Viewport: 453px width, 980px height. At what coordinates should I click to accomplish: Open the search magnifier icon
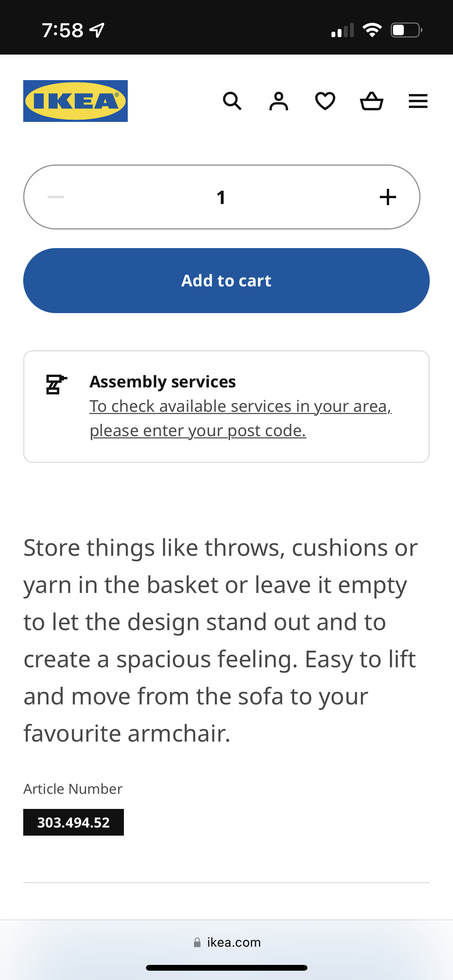232,101
